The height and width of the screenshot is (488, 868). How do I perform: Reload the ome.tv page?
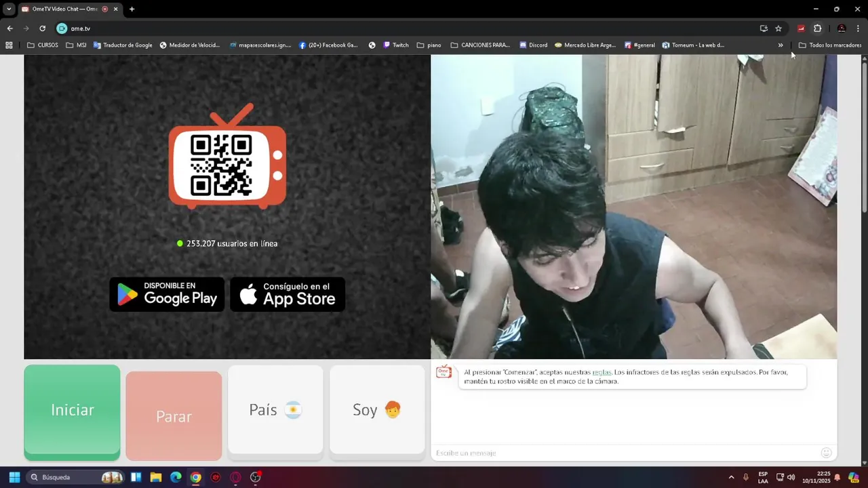tap(42, 28)
